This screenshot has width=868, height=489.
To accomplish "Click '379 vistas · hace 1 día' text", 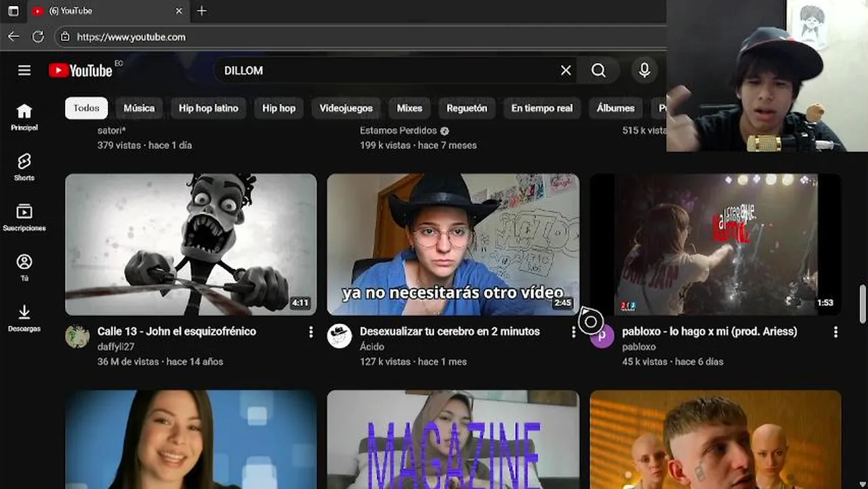I will [x=145, y=145].
